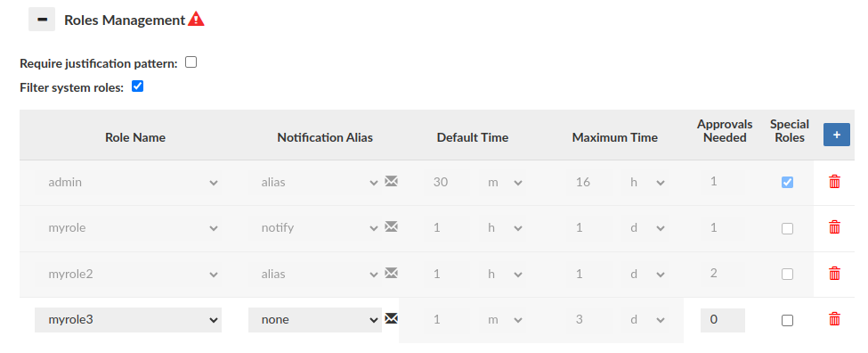Image resolution: width=868 pixels, height=353 pixels.
Task: Click the envelope icon in admin row
Action: point(392,181)
